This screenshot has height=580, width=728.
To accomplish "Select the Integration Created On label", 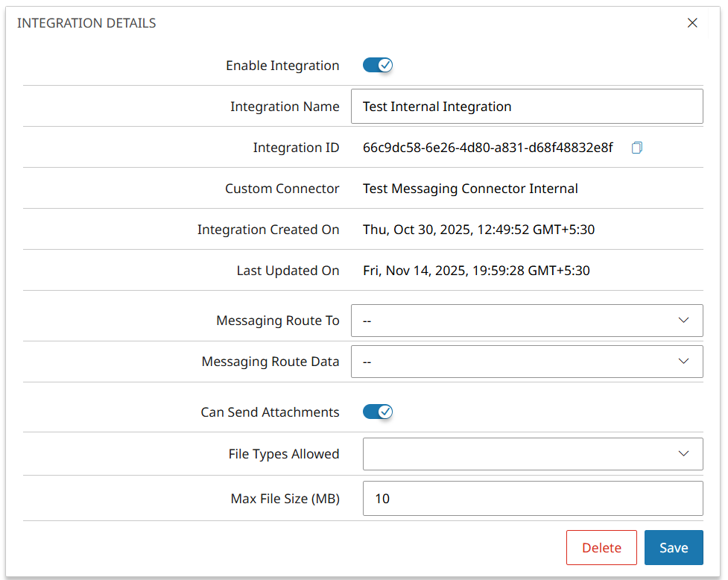I will (268, 230).
